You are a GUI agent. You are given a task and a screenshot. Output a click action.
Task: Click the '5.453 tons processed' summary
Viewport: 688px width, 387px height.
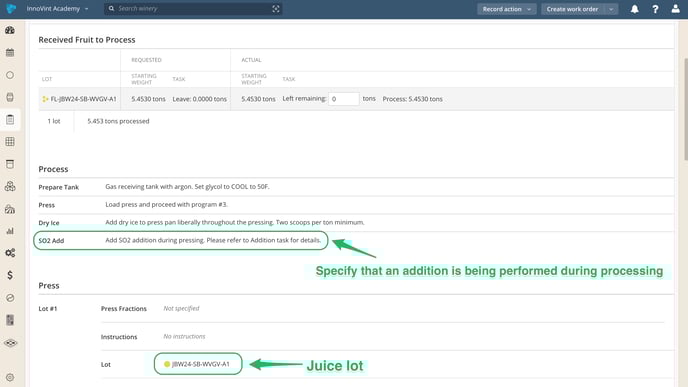click(118, 121)
